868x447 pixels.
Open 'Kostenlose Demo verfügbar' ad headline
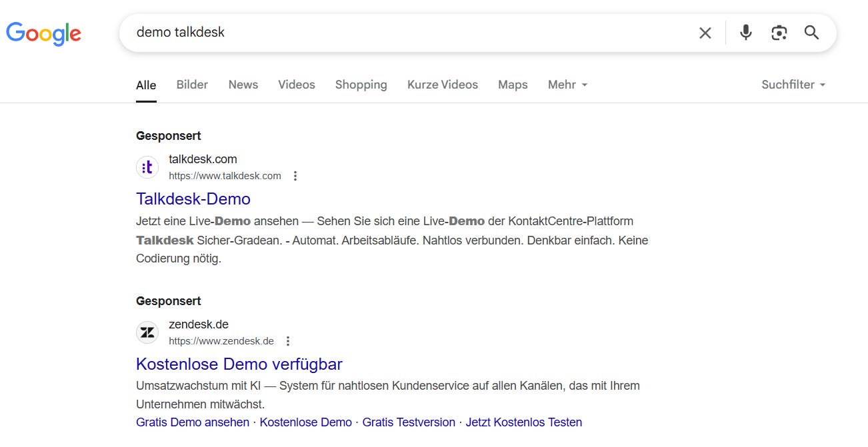239,364
